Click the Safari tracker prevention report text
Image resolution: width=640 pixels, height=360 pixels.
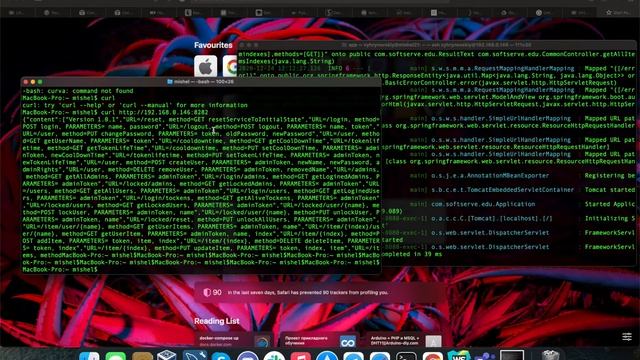308,293
